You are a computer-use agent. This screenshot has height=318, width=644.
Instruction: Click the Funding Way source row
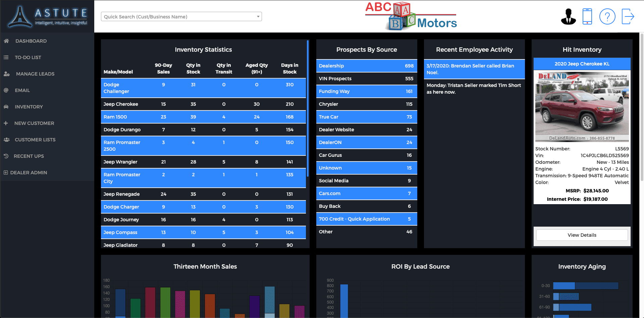click(x=367, y=91)
